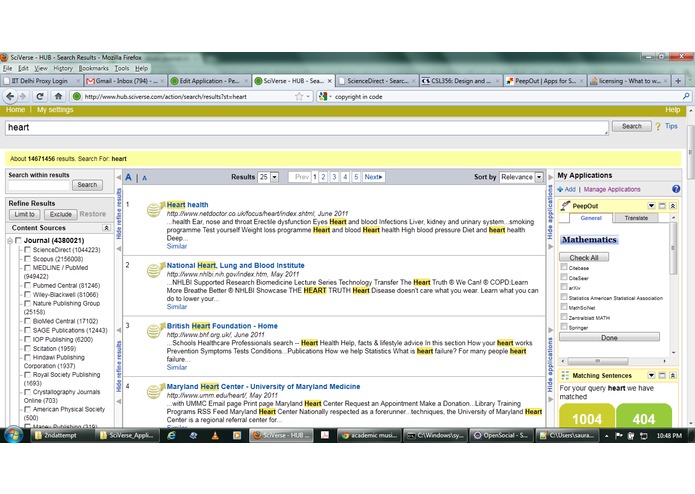This screenshot has width=695, height=494.
Task: Collapse the PeepOut gadget with double-arrow icon
Action: point(672,206)
